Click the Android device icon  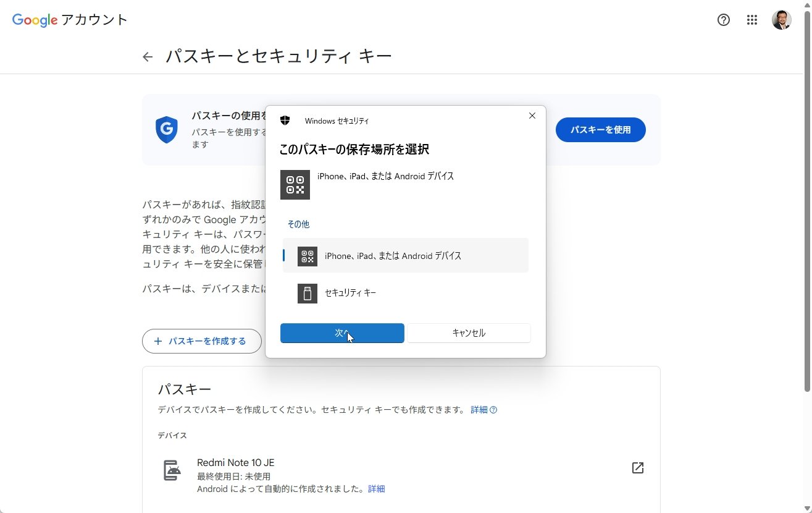[173, 471]
